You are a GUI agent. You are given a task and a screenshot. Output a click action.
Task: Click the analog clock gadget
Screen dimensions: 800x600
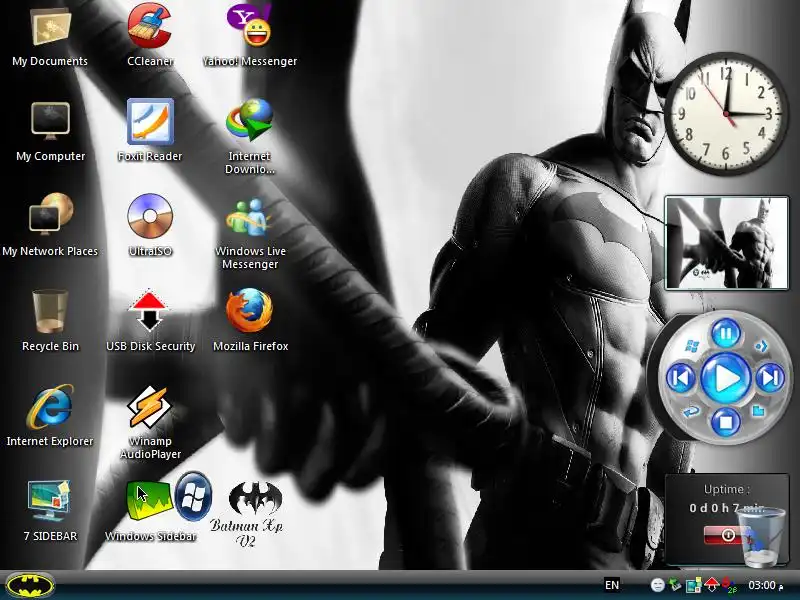tap(726, 114)
